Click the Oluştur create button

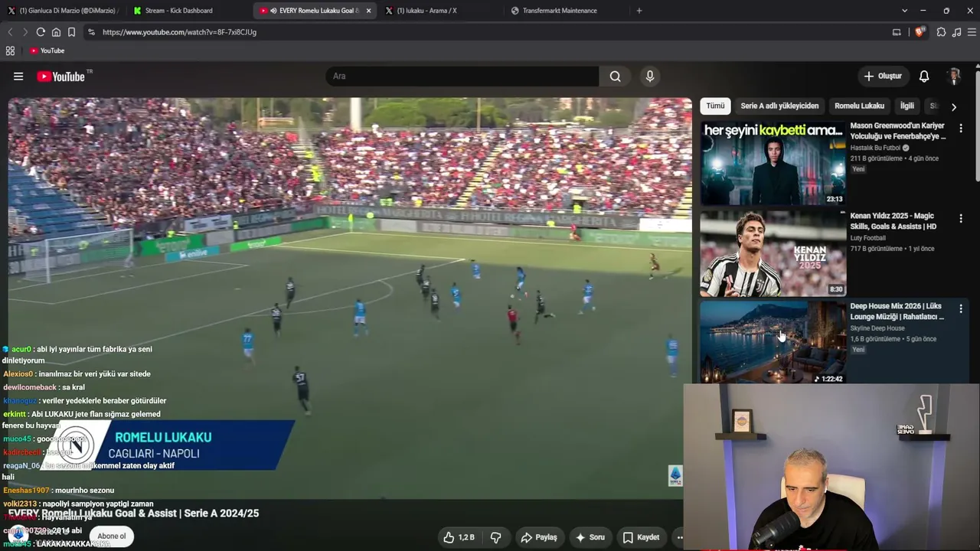[x=883, y=77]
